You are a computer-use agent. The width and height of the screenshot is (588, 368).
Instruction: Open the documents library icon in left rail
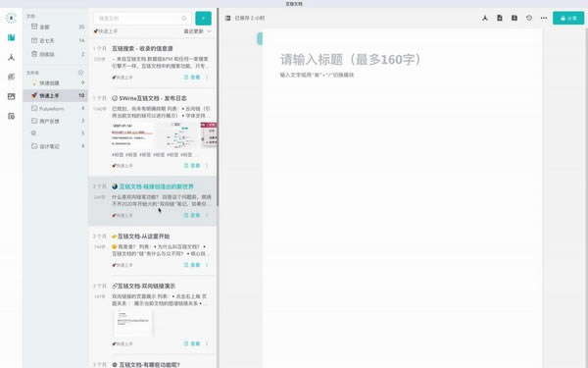[11, 37]
